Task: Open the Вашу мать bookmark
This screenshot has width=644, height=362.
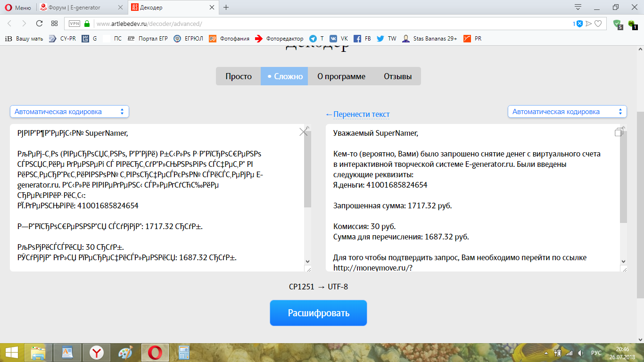Action: [24, 39]
